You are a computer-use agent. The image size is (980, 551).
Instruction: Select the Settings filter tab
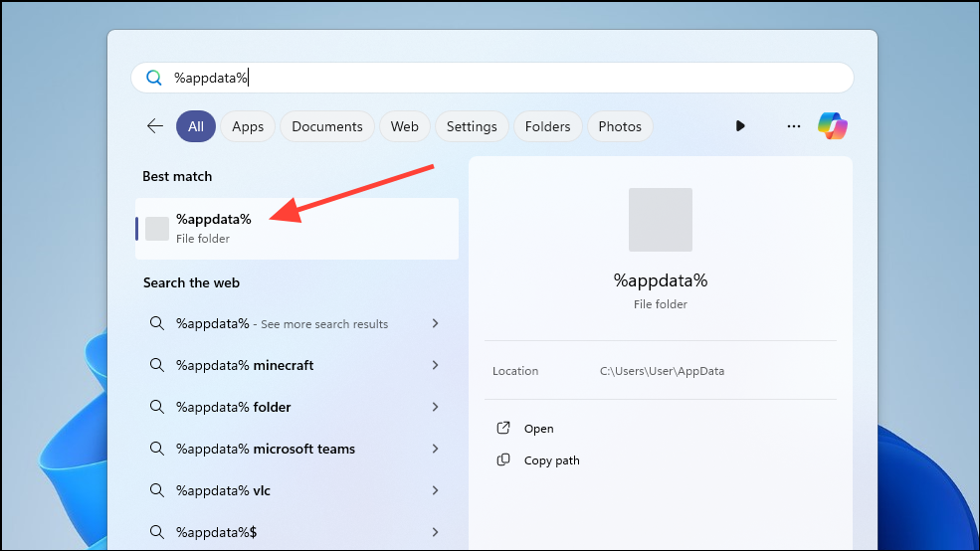[x=472, y=126]
